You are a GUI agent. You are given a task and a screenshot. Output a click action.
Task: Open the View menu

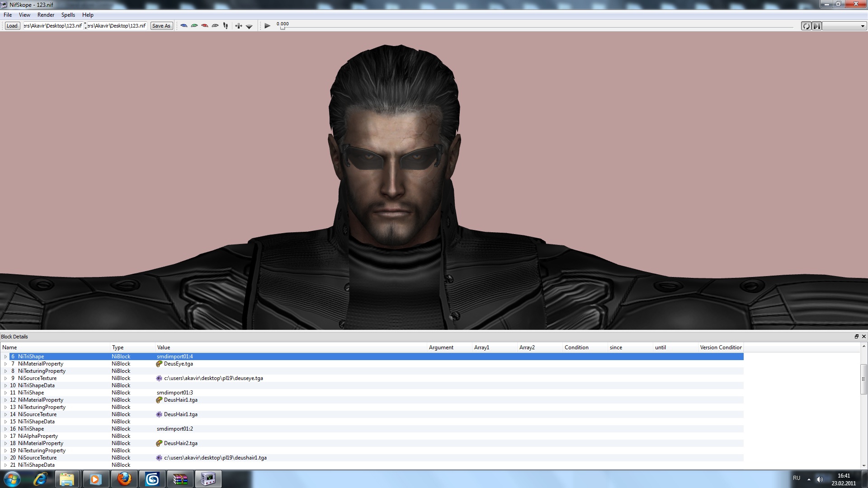pyautogui.click(x=24, y=15)
